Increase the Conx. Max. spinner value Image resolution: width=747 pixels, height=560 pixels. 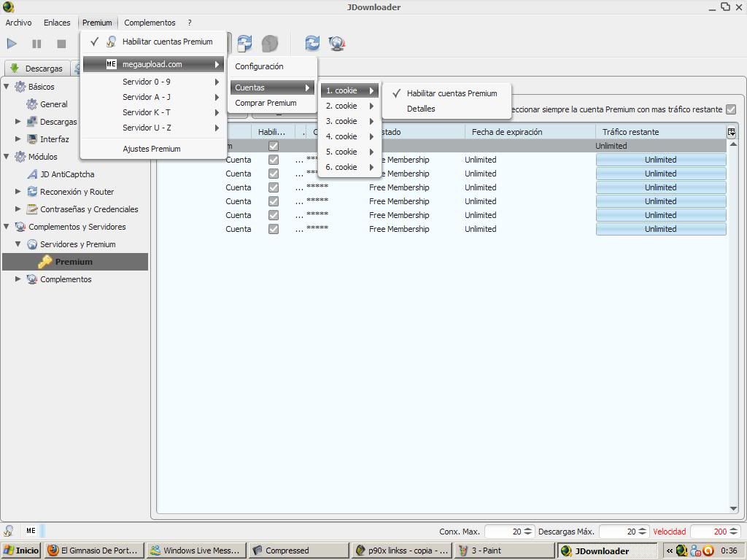[x=528, y=529]
